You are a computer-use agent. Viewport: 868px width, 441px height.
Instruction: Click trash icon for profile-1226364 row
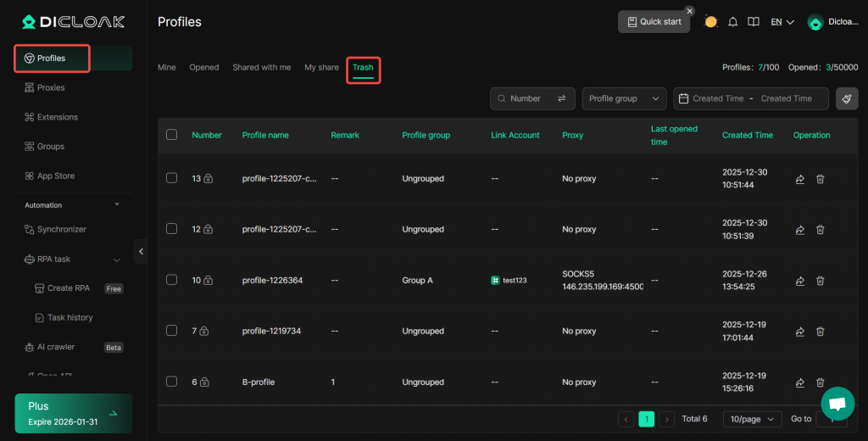pyautogui.click(x=820, y=281)
